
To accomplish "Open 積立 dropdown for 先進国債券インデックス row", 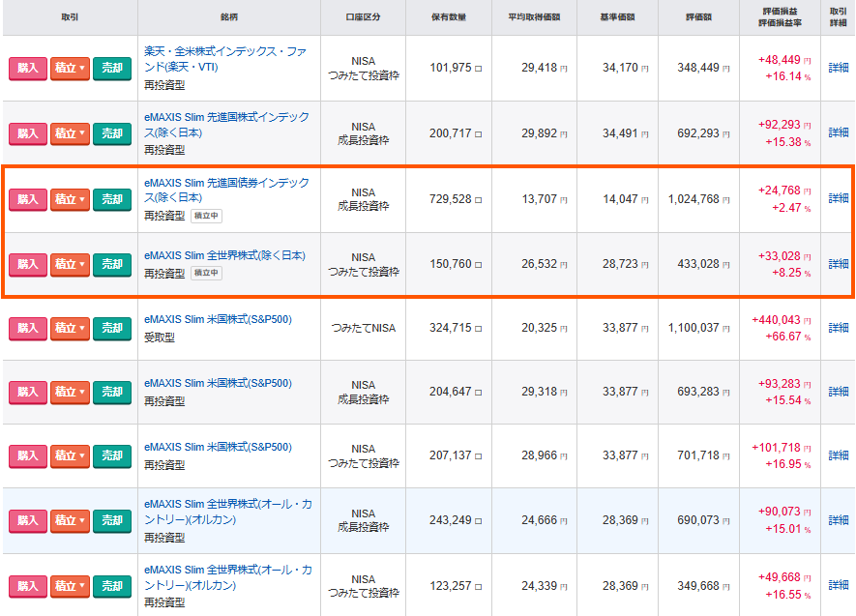I will pos(70,200).
